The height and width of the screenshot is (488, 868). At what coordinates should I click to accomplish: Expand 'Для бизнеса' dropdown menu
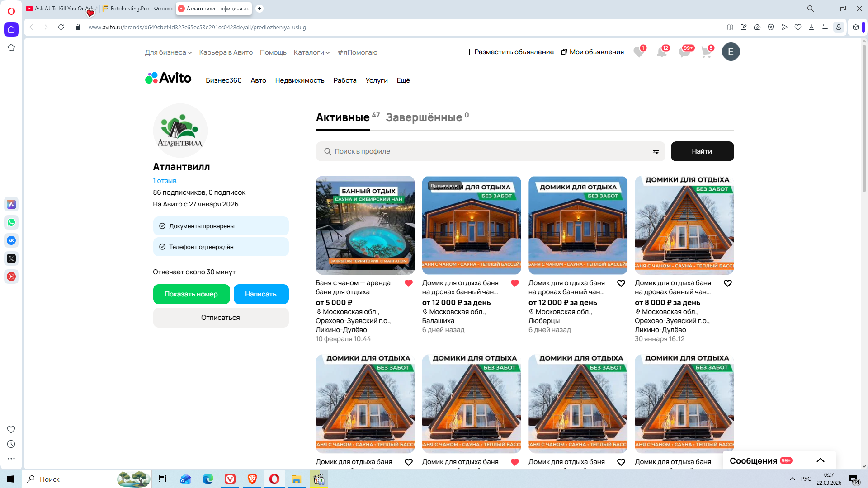coord(168,52)
